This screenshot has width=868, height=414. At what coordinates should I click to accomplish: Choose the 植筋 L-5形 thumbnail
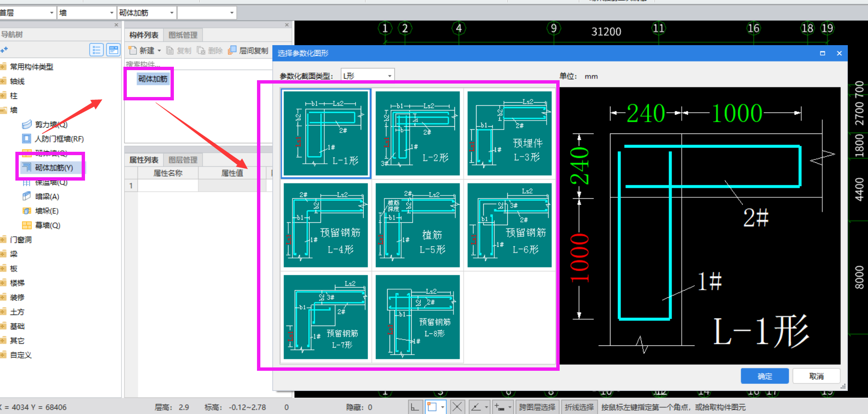click(x=417, y=225)
